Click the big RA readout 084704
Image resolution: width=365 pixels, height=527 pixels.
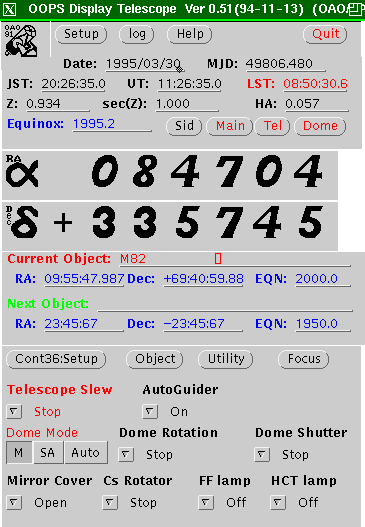coord(207,171)
